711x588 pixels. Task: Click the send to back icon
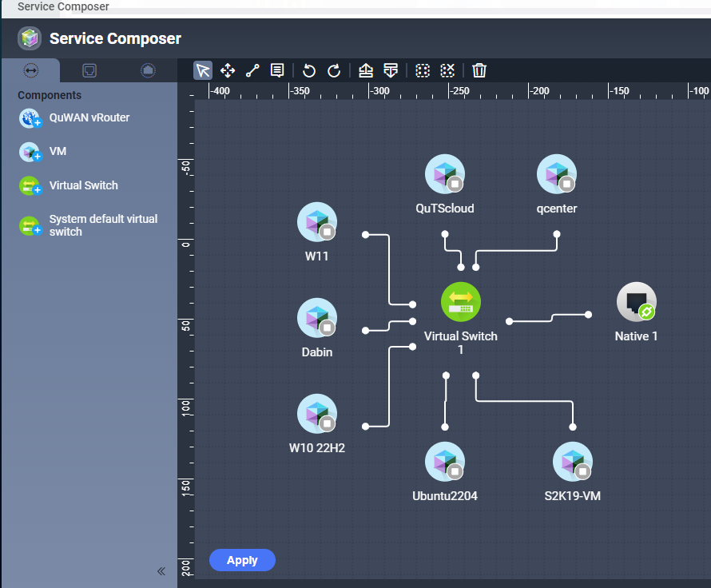coord(391,71)
